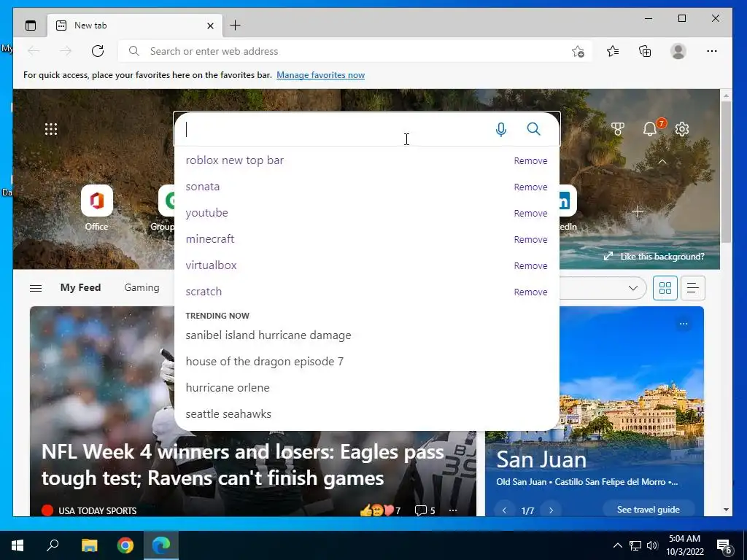Image resolution: width=747 pixels, height=560 pixels.
Task: Open notifications bell icon
Action: click(650, 128)
